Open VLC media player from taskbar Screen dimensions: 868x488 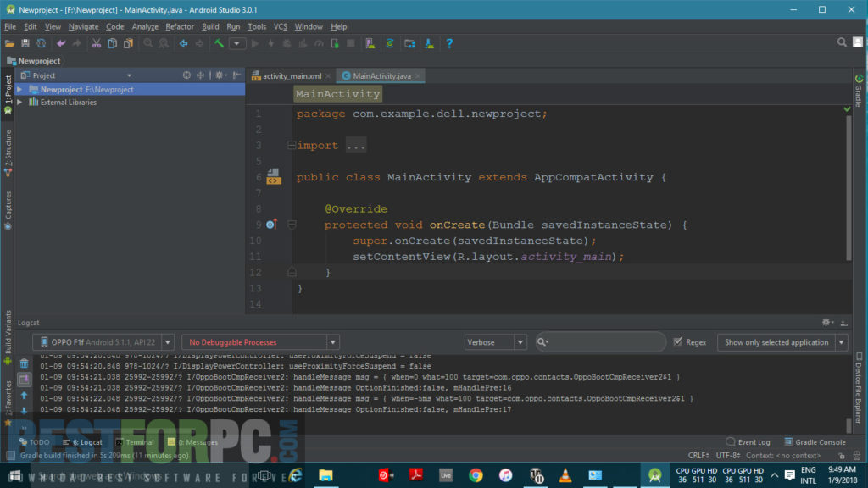tap(565, 475)
